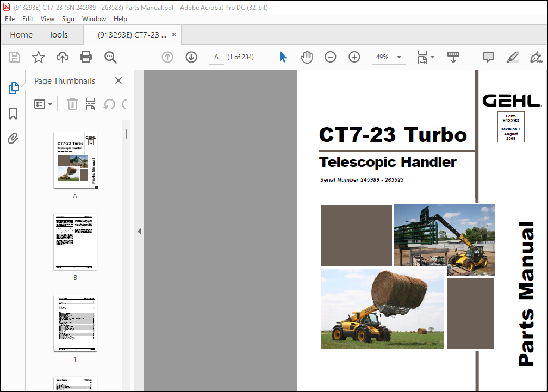Upload file to cloud icon
The image size is (548, 392).
(63, 57)
